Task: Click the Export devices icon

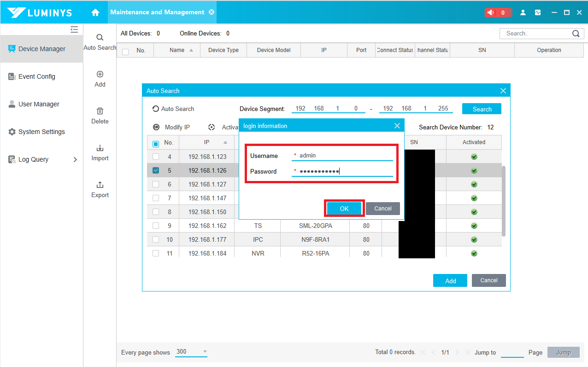Action: pos(100,185)
